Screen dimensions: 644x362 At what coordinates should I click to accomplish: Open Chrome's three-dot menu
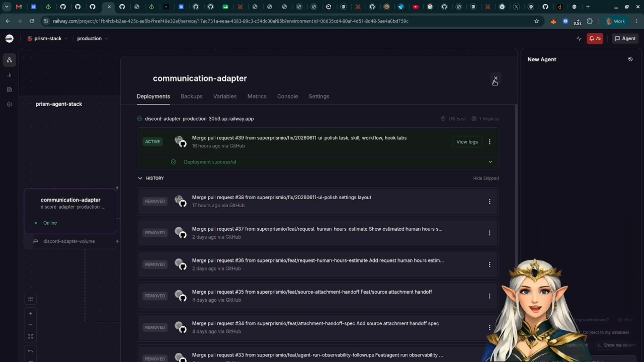pyautogui.click(x=636, y=21)
